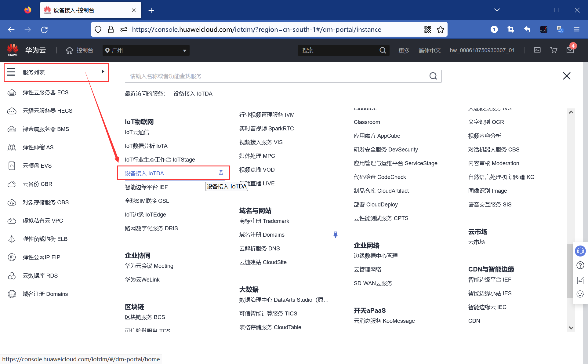Open the 设备接入 IoTDA service link
588x364 pixels.
143,173
